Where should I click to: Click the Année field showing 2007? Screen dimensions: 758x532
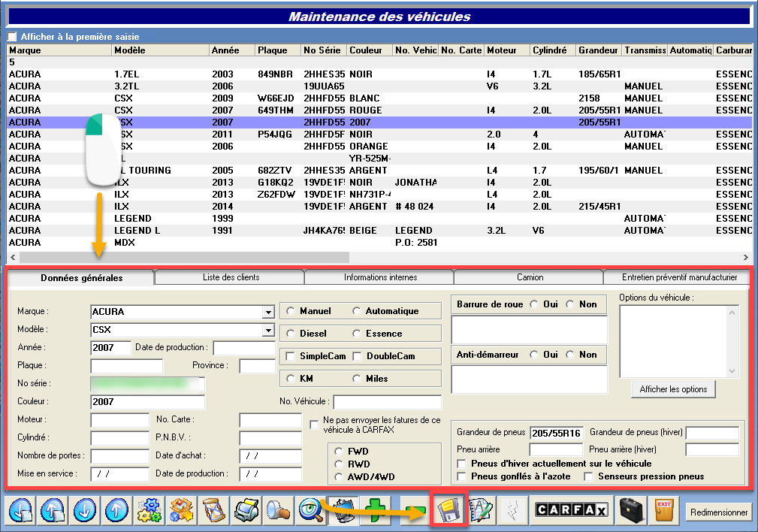(110, 348)
